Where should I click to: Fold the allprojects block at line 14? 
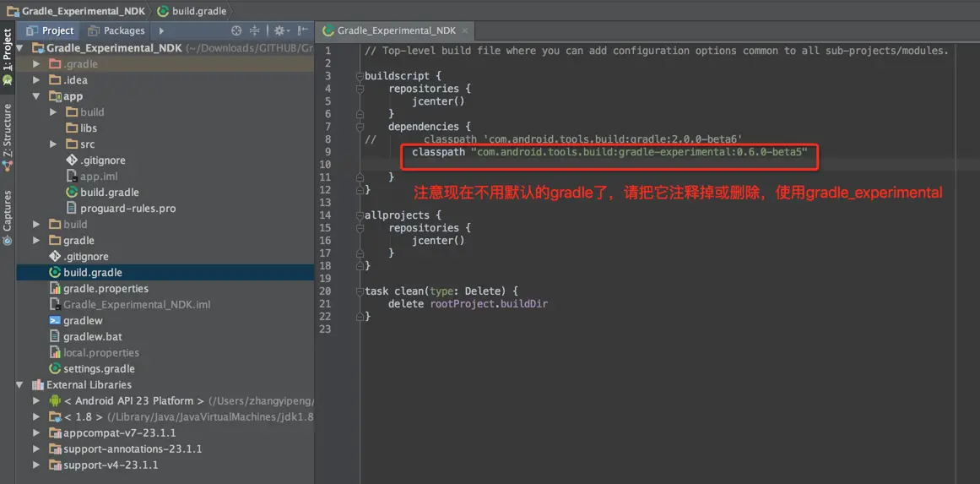tap(360, 215)
